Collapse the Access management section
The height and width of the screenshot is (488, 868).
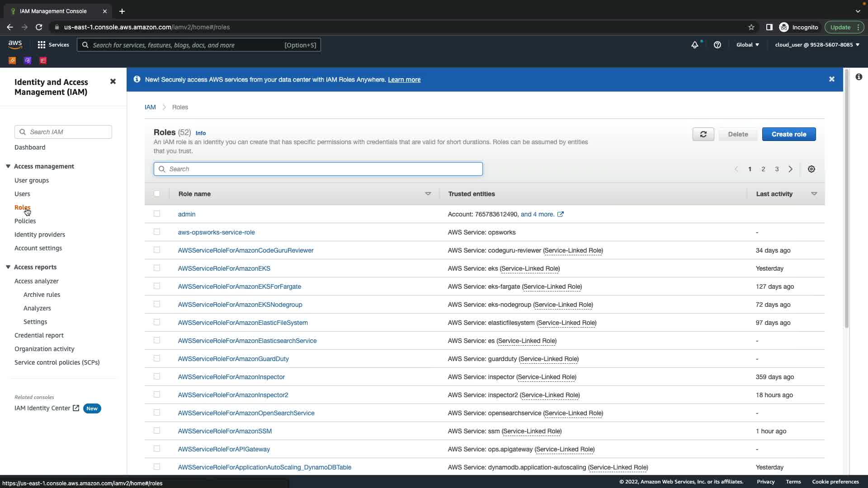pyautogui.click(x=8, y=166)
